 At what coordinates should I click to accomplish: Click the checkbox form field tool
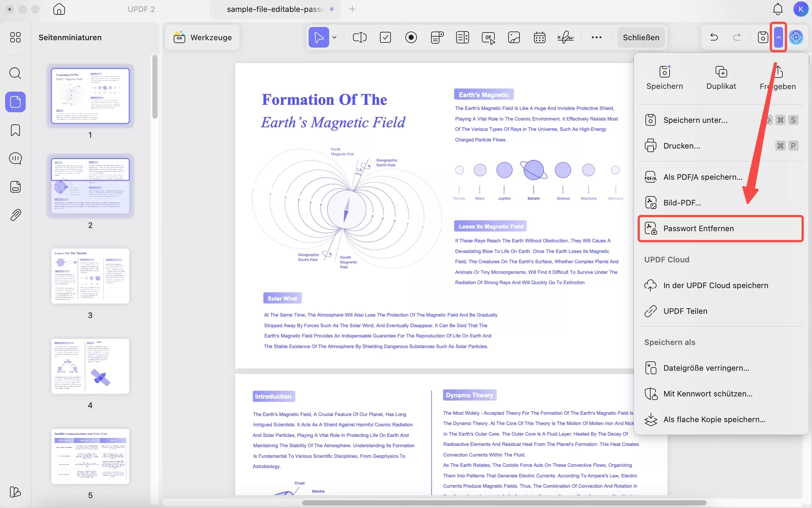385,37
